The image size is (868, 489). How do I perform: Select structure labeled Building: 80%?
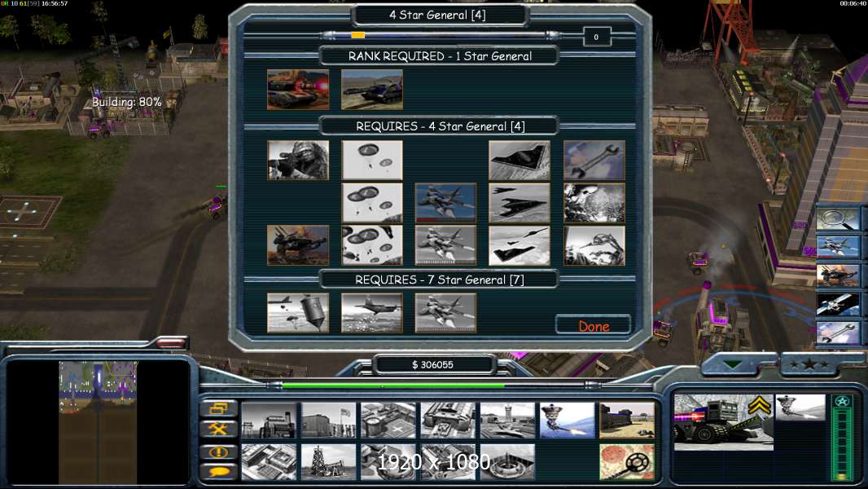pos(127,102)
